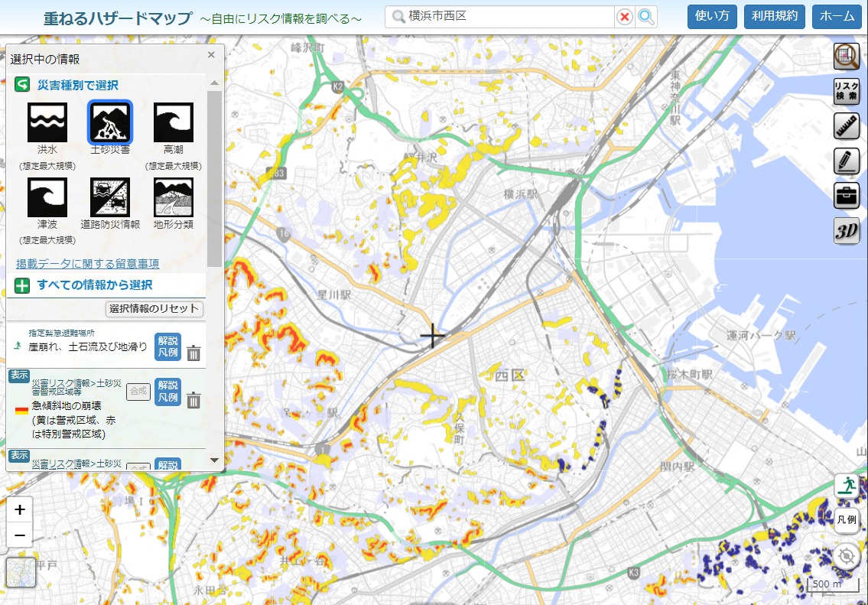Select the 洪水 flood hazard icon
Viewport: 868px width, 605px height.
point(47,123)
